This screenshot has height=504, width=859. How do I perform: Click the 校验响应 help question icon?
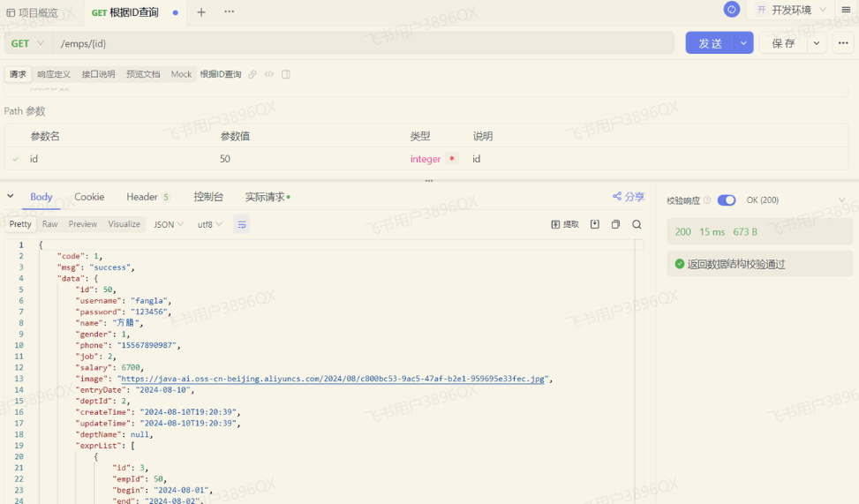click(x=706, y=200)
